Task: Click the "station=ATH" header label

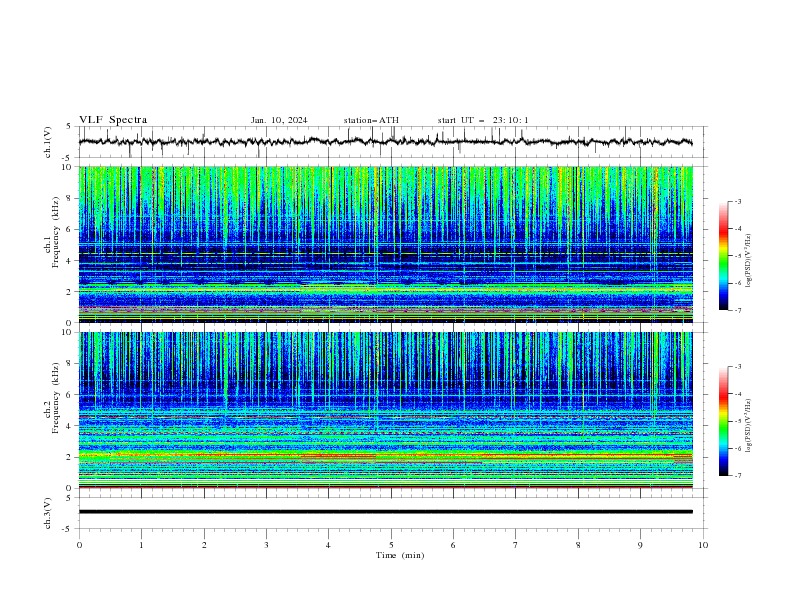Action: [x=371, y=120]
